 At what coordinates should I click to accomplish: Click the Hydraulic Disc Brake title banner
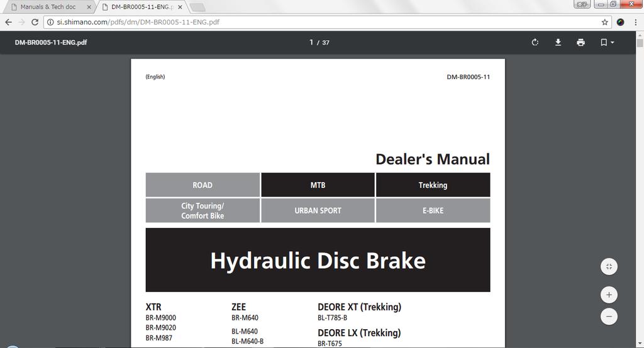coord(318,260)
